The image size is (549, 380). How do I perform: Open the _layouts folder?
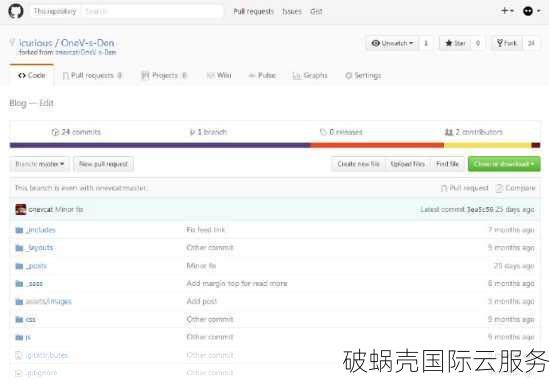[40, 248]
